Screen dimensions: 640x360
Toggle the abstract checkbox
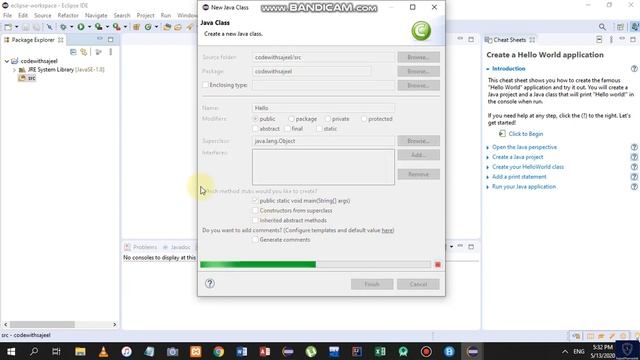[256, 129]
